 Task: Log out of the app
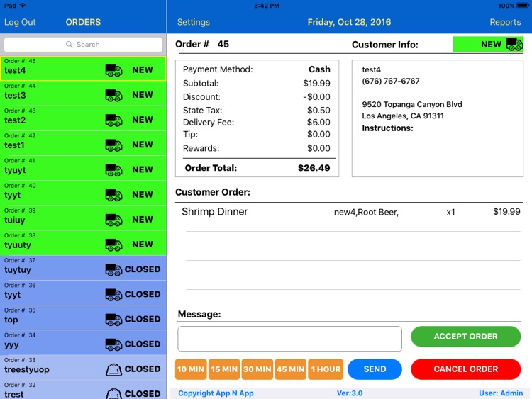20,22
